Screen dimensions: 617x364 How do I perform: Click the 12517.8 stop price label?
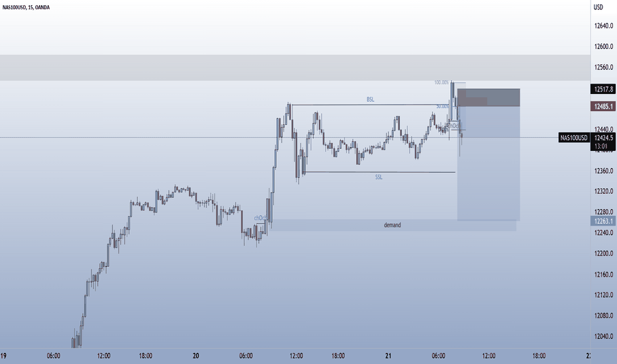click(604, 89)
